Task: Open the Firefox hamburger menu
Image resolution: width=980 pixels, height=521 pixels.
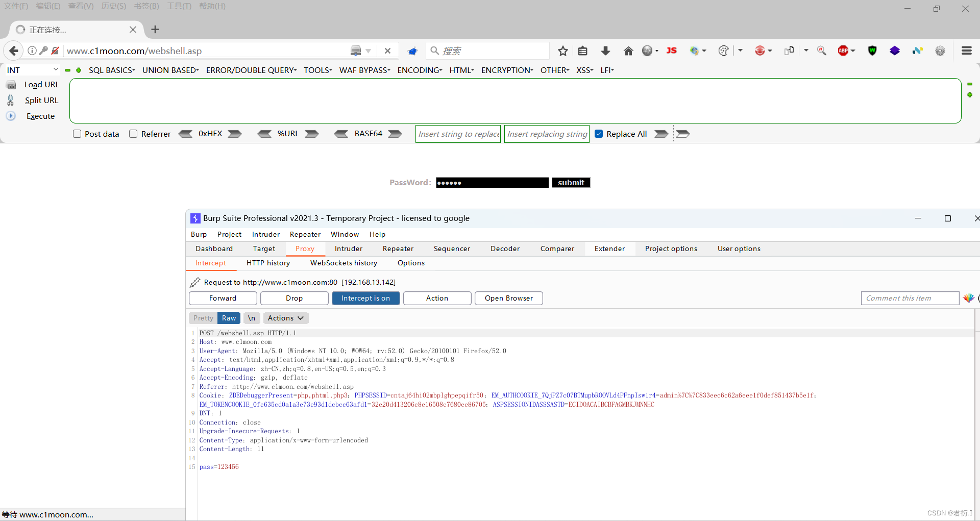Action: [966, 51]
